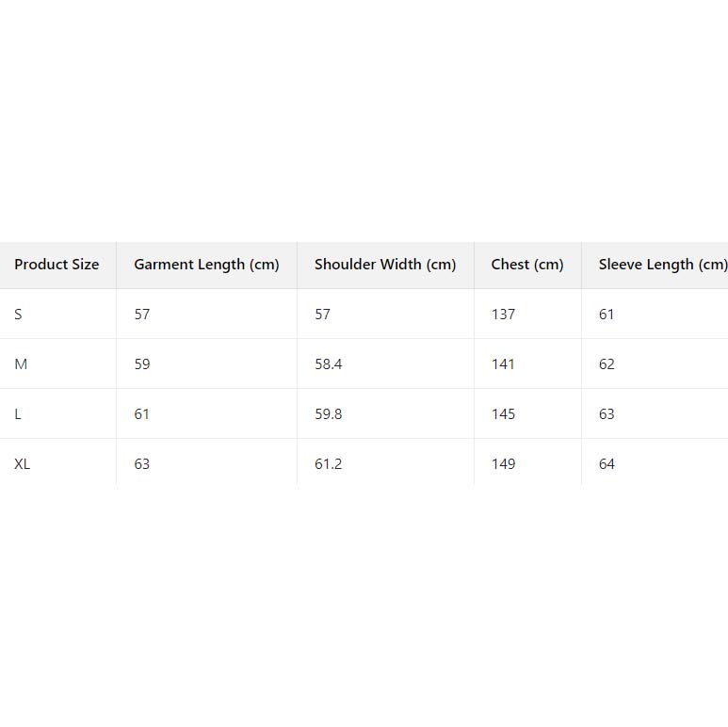Select the size M row label
Screen dimensions: 728x727
point(21,364)
